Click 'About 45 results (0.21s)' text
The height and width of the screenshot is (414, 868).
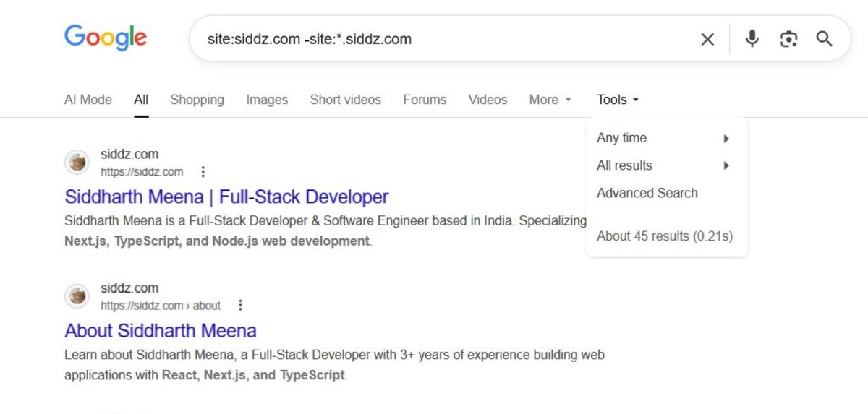(665, 236)
